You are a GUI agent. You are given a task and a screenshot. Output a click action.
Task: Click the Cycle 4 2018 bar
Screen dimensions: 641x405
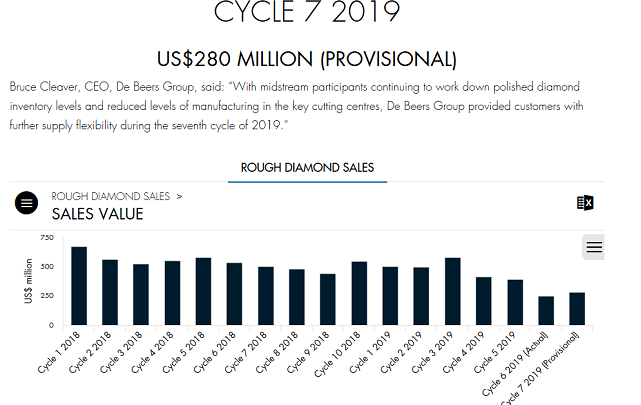pyautogui.click(x=173, y=293)
